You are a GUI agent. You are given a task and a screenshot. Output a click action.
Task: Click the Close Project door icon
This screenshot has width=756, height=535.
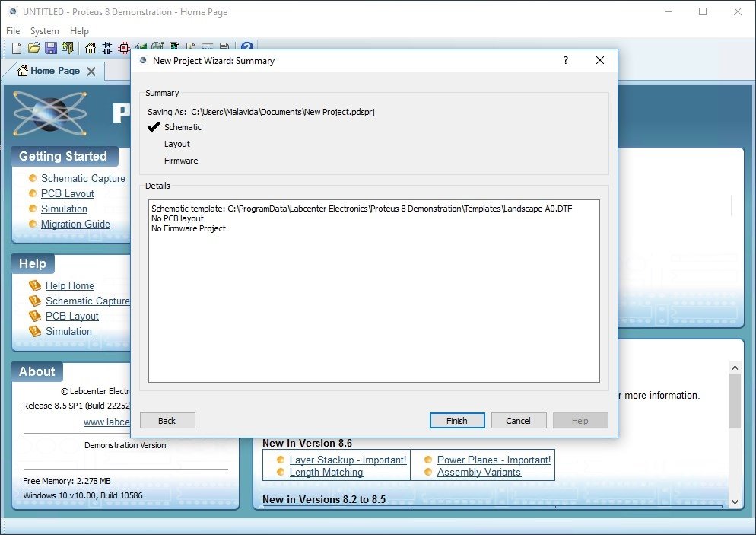(x=68, y=48)
